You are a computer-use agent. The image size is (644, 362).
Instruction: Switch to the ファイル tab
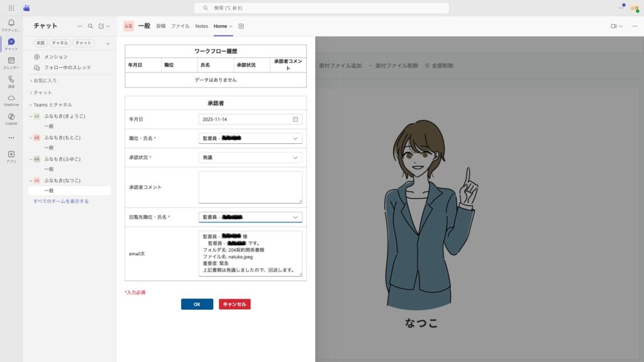click(x=180, y=26)
